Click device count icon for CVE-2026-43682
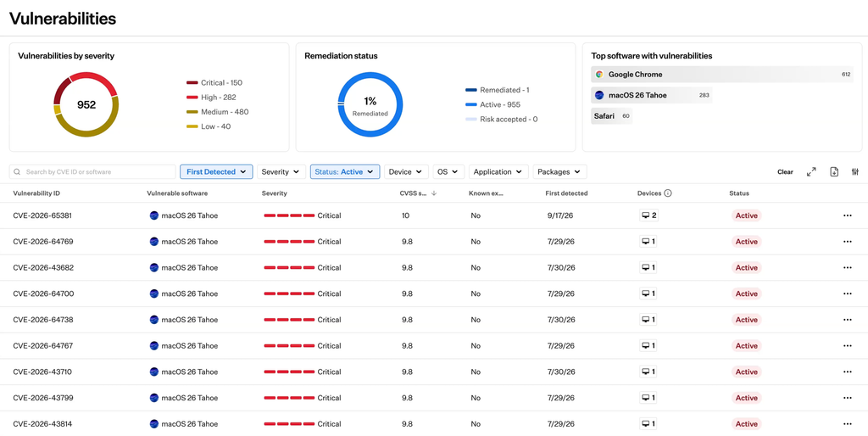Screen dimensions: 868x436 (x=648, y=267)
